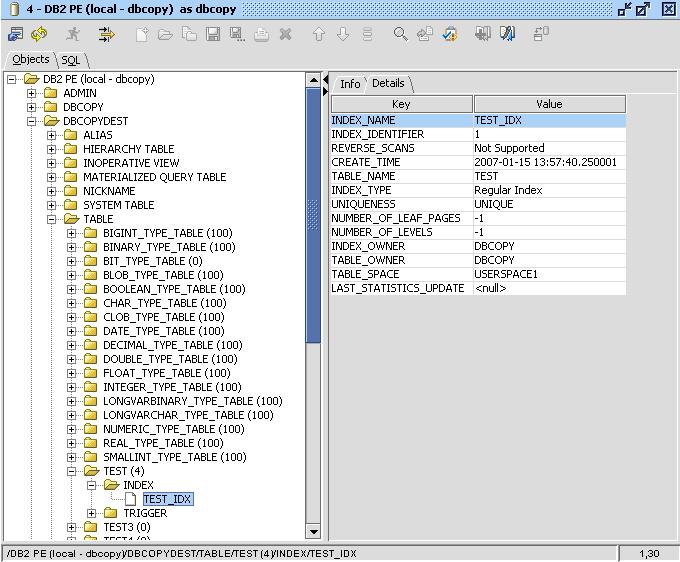The width and height of the screenshot is (680, 562).
Task: Minimize the internal session window
Action: [x=624, y=9]
